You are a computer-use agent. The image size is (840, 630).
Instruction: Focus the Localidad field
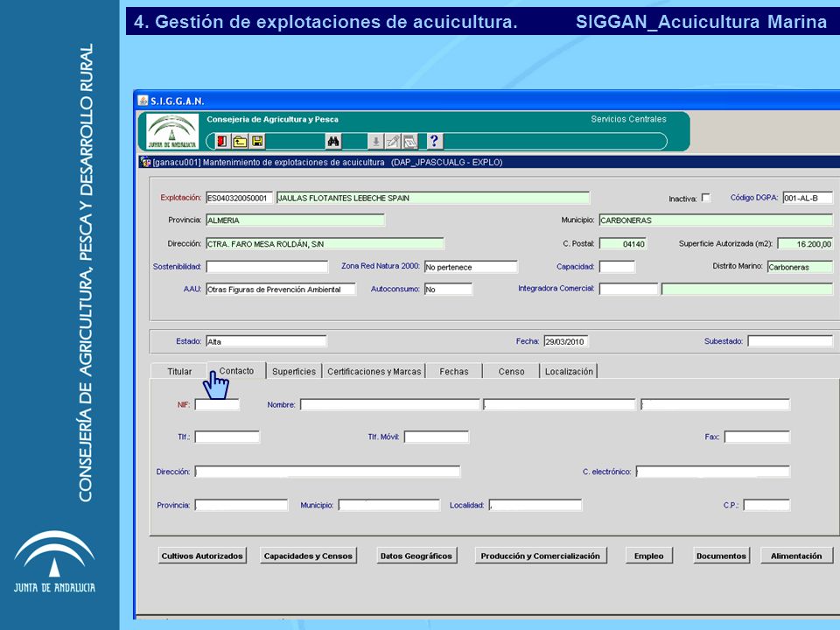[535, 505]
